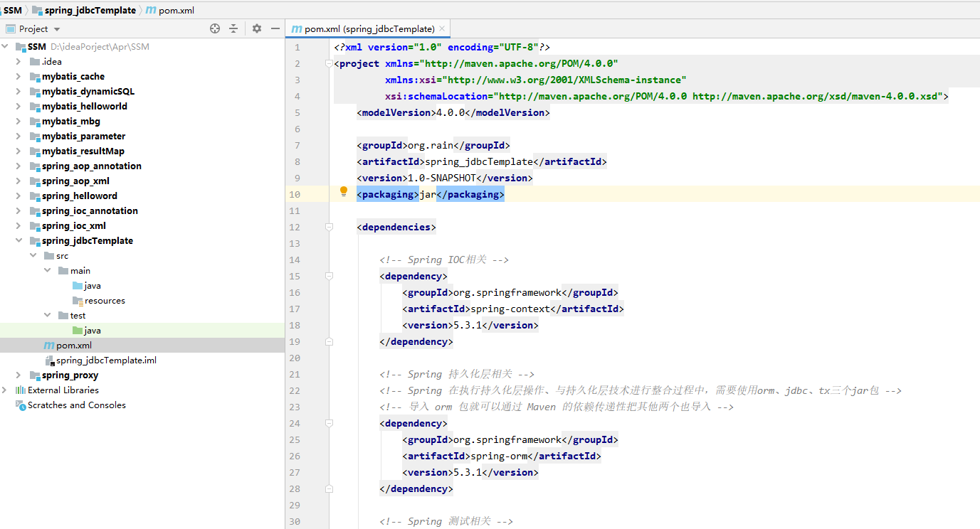The width and height of the screenshot is (980, 529).
Task: Collapse the test folder arrow
Action: (48, 316)
